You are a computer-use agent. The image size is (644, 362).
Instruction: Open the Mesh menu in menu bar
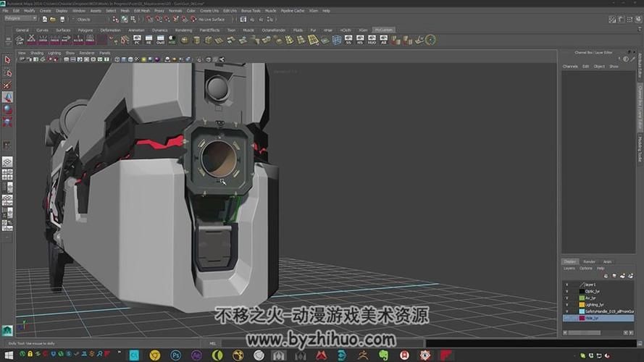124,11
